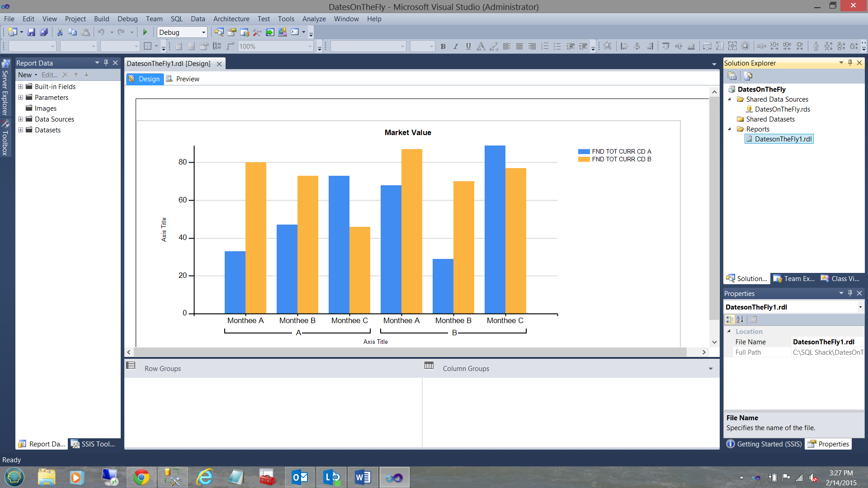
Task: Click the Market Value chart title
Action: click(408, 132)
